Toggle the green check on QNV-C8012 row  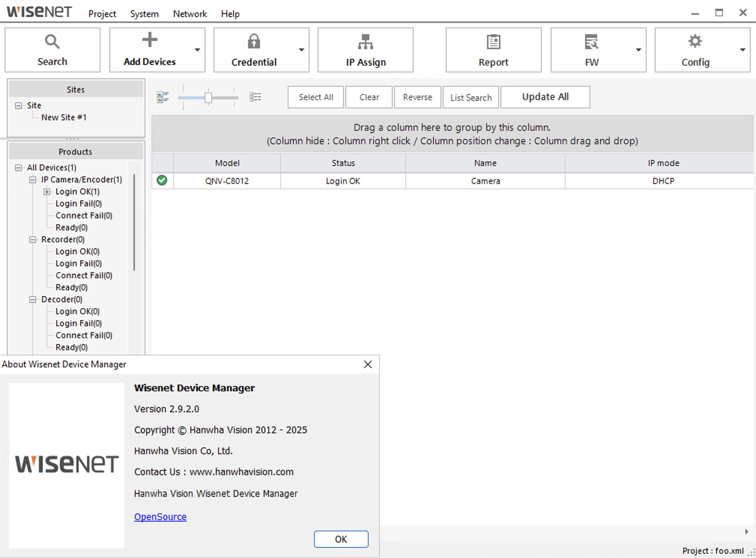click(x=162, y=181)
